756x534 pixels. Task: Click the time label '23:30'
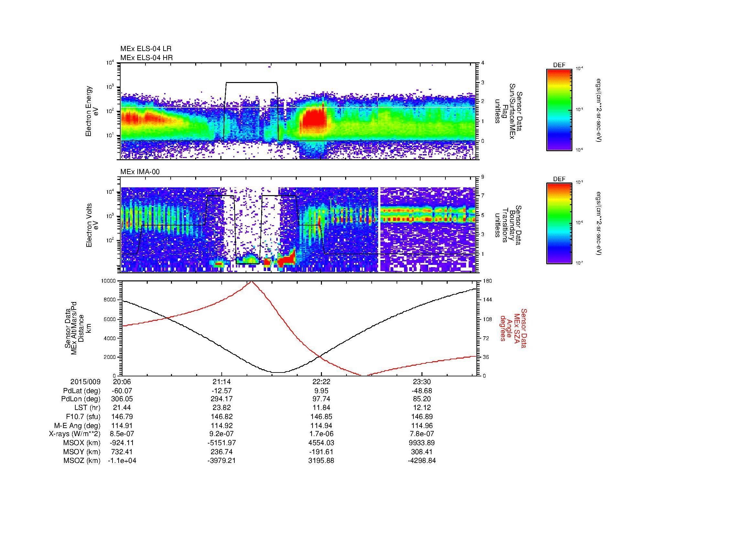point(421,382)
